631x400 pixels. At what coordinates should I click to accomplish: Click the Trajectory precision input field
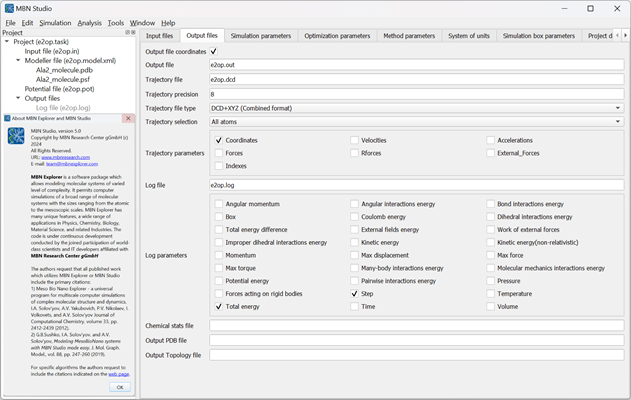point(415,94)
